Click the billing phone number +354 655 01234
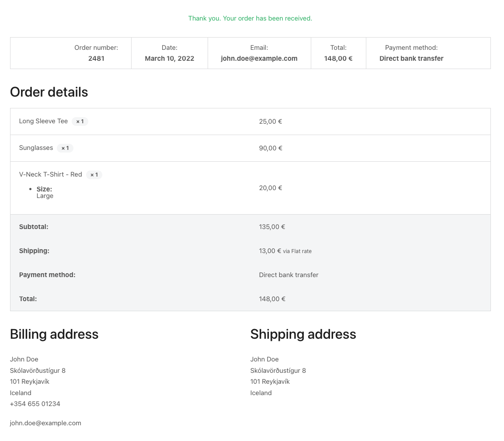The width and height of the screenshot is (504, 441). click(35, 404)
